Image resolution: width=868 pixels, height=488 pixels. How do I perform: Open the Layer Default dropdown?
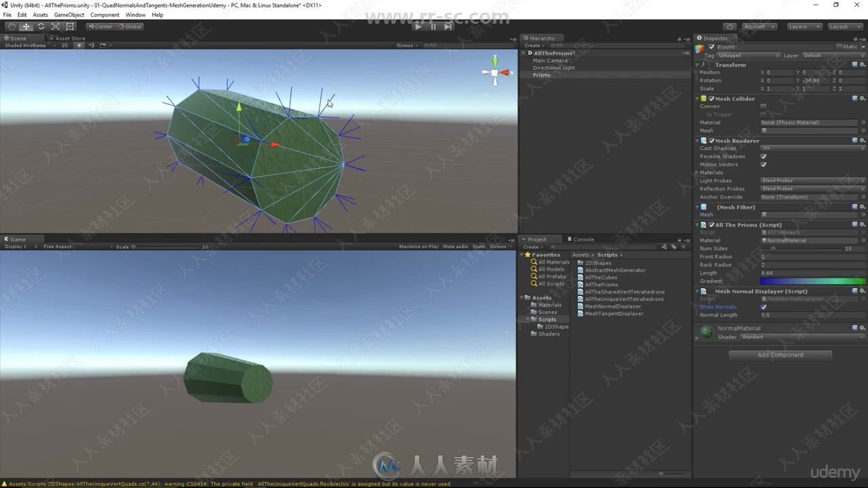point(834,56)
